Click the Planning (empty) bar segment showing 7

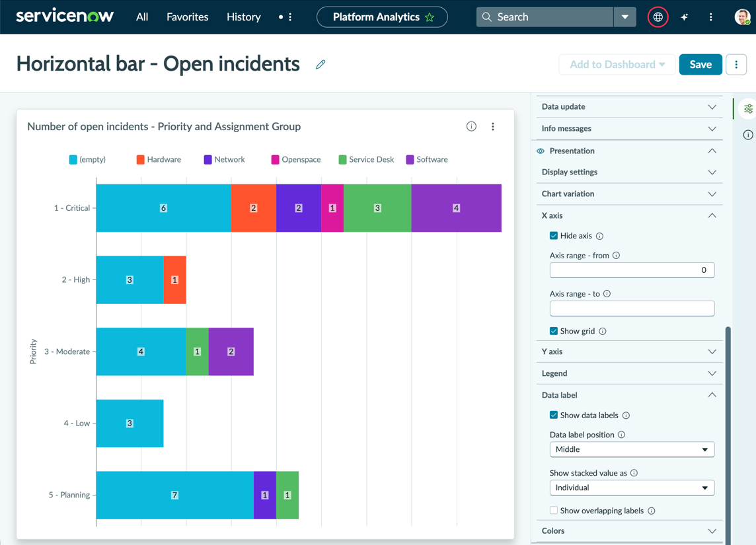(175, 495)
